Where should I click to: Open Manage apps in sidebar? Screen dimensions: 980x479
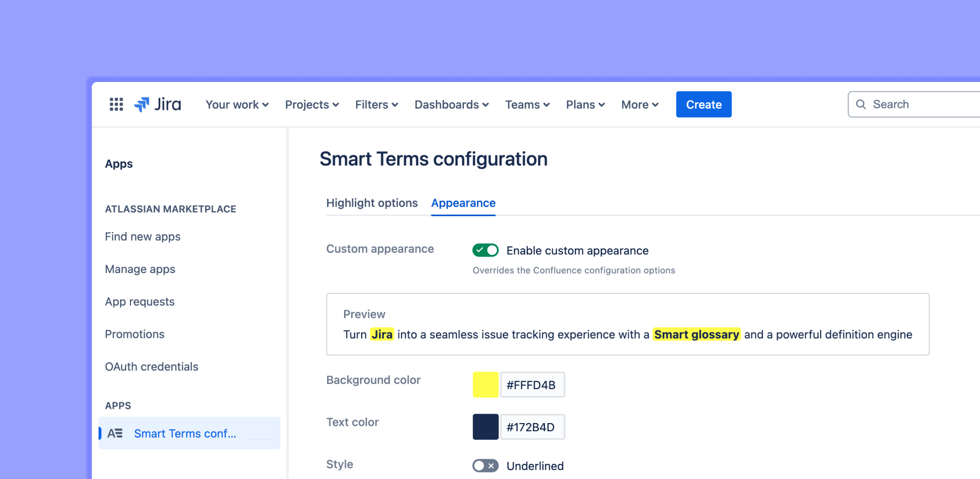click(140, 269)
